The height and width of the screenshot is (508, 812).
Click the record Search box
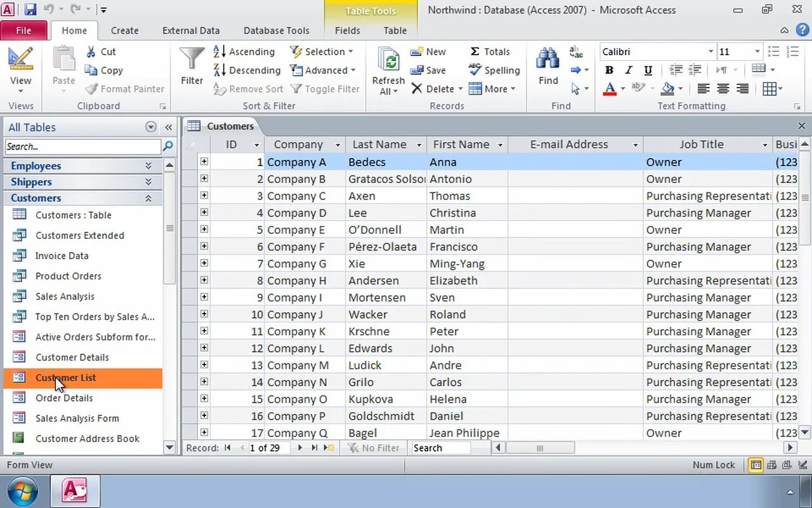(441, 448)
